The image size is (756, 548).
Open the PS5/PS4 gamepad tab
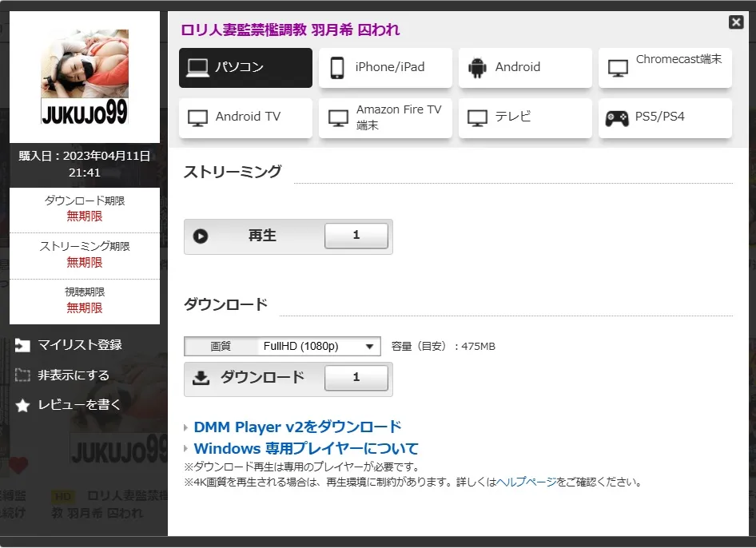coord(665,117)
